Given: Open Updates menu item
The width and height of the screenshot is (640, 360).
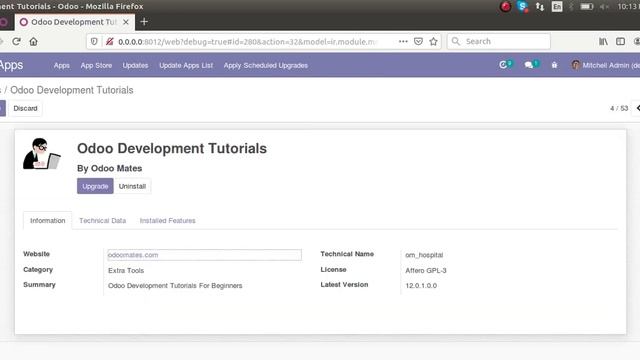Looking at the screenshot, I should (x=135, y=65).
